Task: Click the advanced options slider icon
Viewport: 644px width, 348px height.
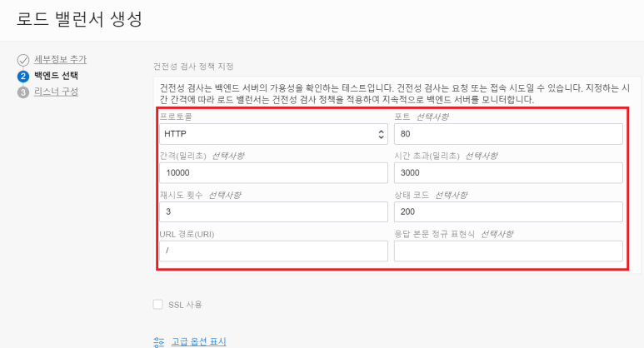Action: pyautogui.click(x=158, y=342)
